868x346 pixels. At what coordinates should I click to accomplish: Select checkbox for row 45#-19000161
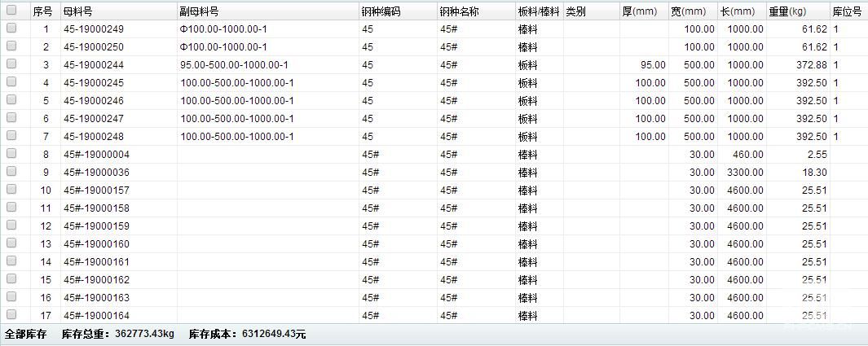point(11,261)
